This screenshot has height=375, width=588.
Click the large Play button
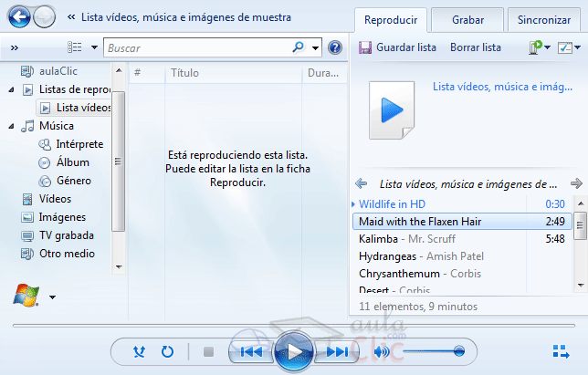[294, 352]
